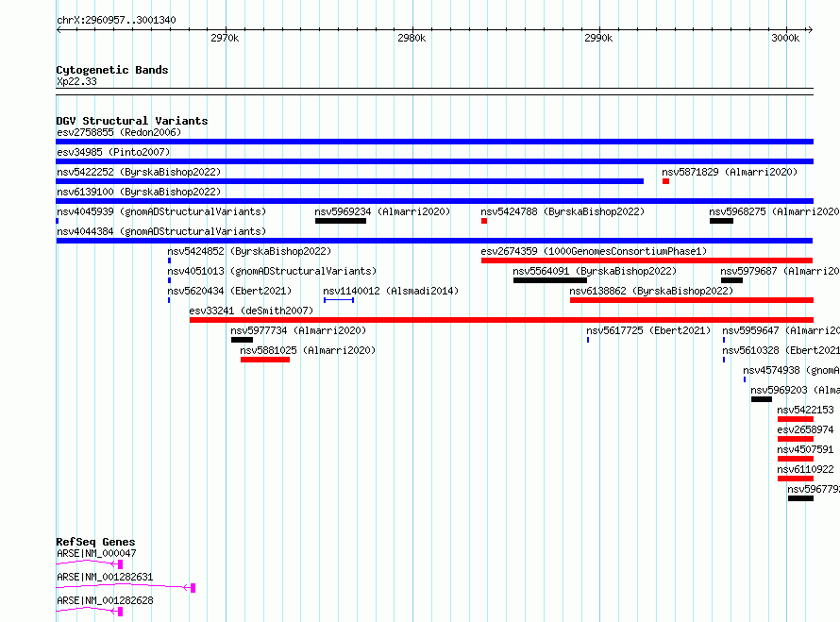Image resolution: width=840 pixels, height=622 pixels.
Task: Open the nsv5610328 variant label
Action: [781, 350]
